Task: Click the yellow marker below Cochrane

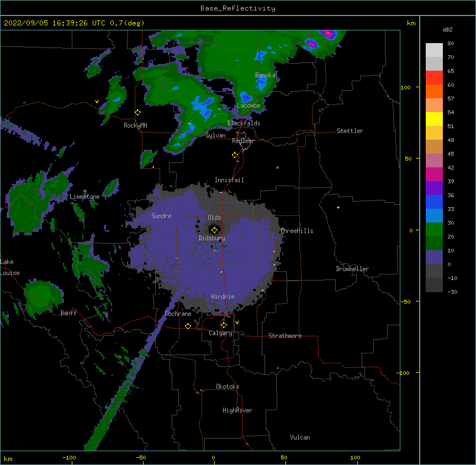Action: (x=188, y=326)
